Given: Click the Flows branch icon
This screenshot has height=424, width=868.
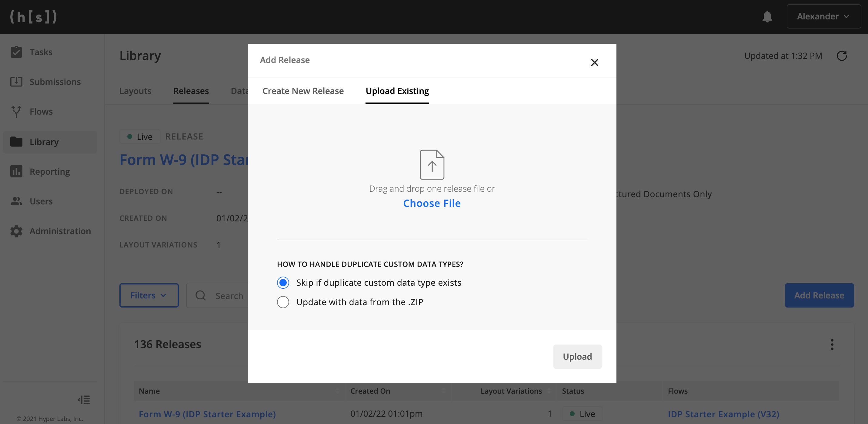Looking at the screenshot, I should (16, 112).
